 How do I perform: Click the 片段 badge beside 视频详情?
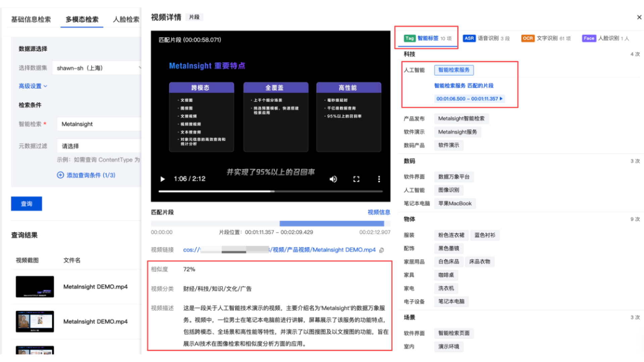click(x=194, y=17)
